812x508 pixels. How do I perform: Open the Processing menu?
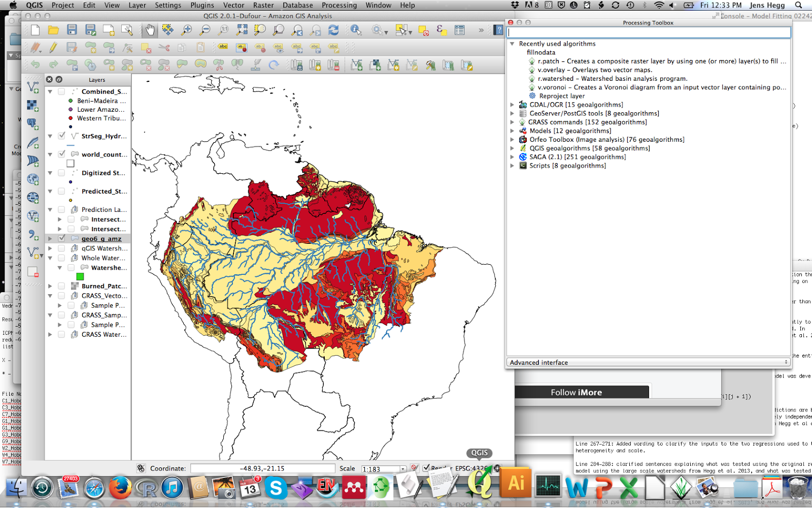(339, 5)
